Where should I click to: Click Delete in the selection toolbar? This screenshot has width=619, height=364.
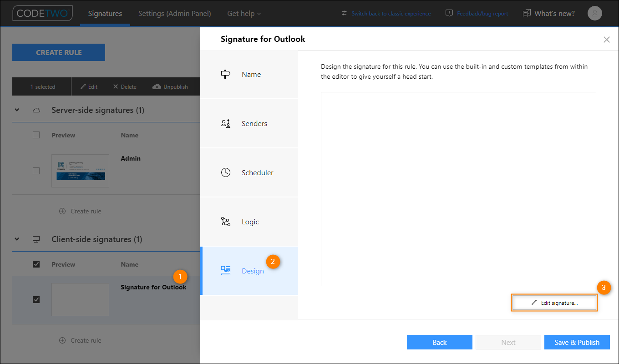[x=125, y=86]
